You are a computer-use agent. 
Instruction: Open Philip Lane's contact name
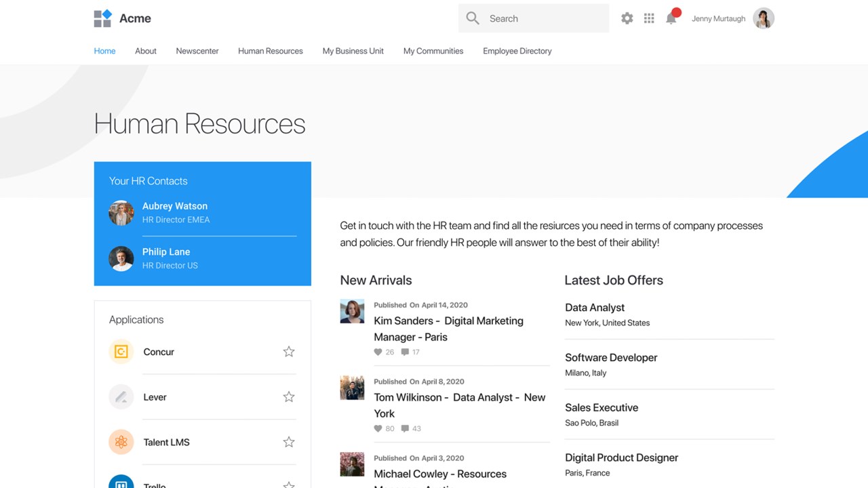[x=166, y=251]
